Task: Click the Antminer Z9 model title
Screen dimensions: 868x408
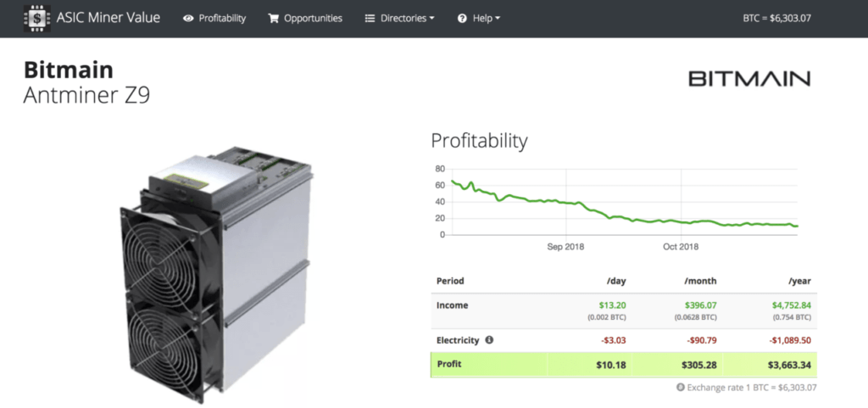Action: (x=87, y=95)
